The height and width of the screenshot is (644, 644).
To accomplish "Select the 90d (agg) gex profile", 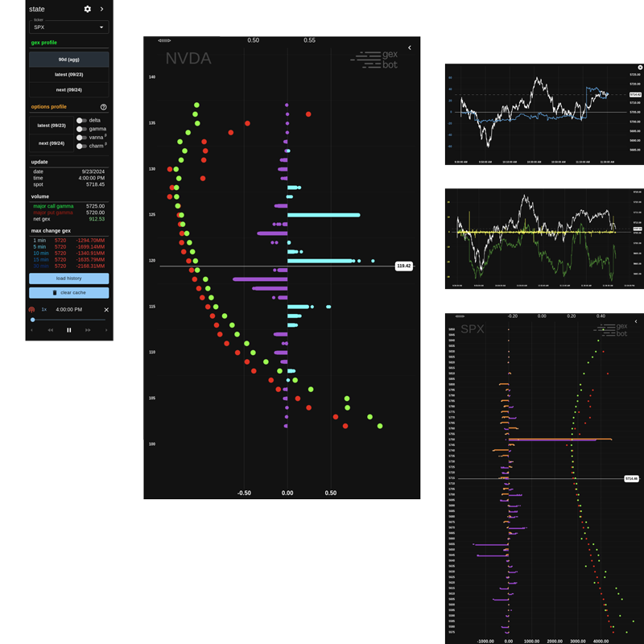I will 69,60.
